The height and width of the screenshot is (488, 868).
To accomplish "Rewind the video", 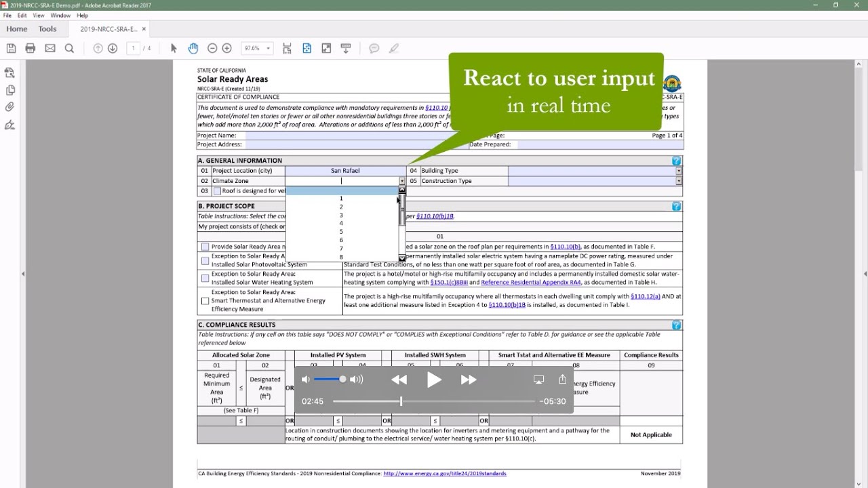I will [399, 380].
